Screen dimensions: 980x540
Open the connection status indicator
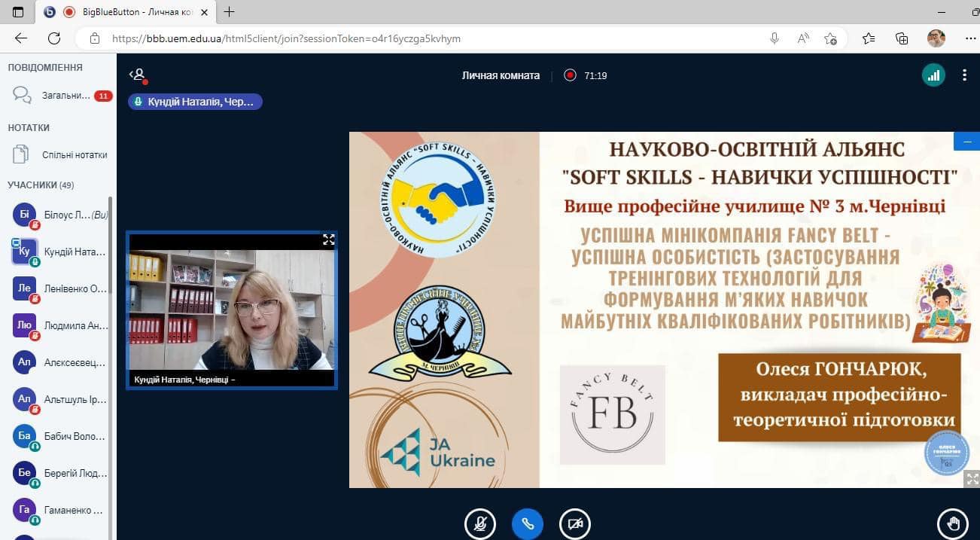933,75
